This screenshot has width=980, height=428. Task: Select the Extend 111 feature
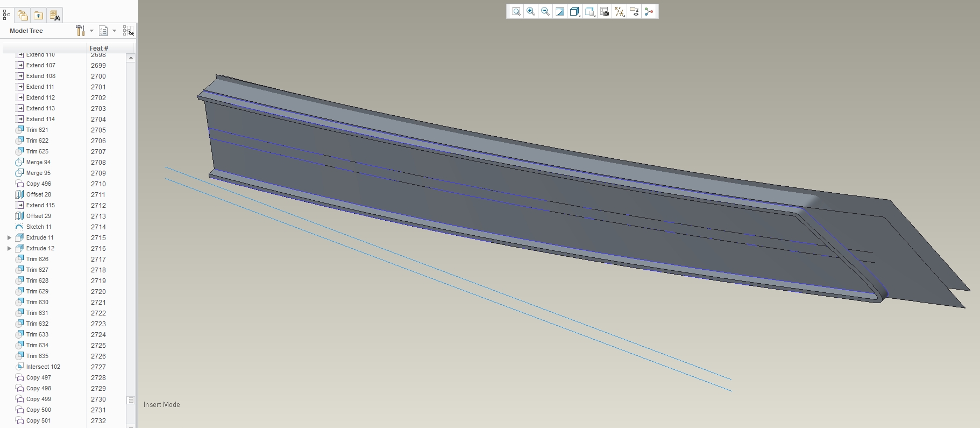[40, 87]
